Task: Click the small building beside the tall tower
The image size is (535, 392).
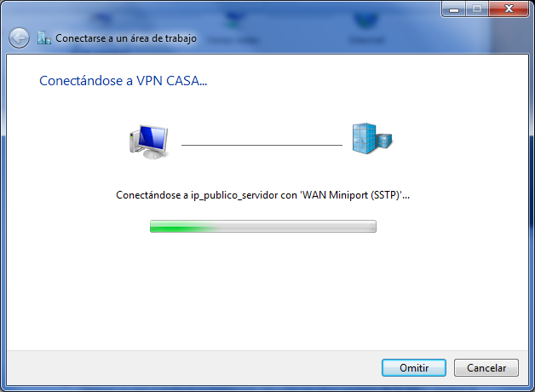Action: tap(384, 141)
